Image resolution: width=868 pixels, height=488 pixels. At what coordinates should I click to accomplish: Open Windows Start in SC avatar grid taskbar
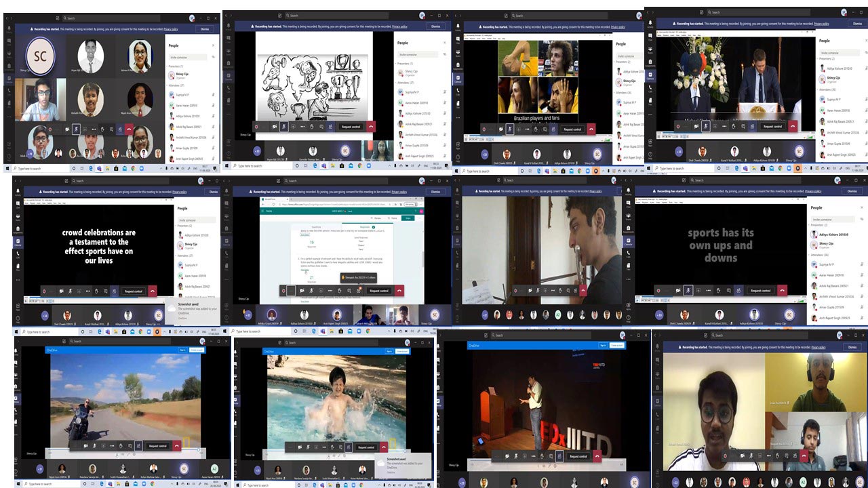click(x=7, y=168)
